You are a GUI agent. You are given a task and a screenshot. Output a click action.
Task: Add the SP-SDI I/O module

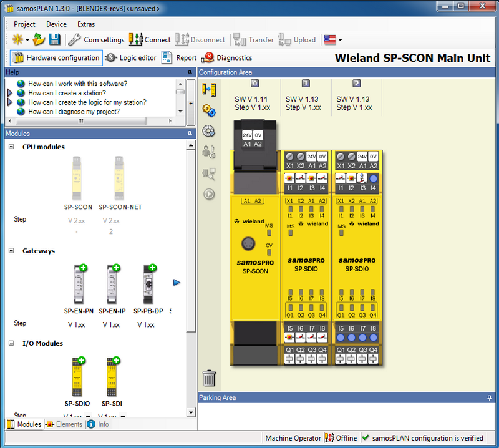tap(112, 377)
